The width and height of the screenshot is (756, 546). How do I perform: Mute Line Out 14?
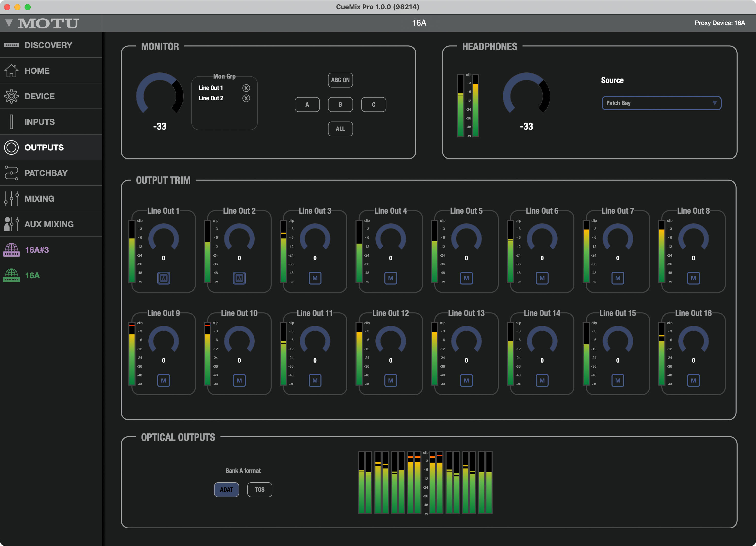pos(542,380)
